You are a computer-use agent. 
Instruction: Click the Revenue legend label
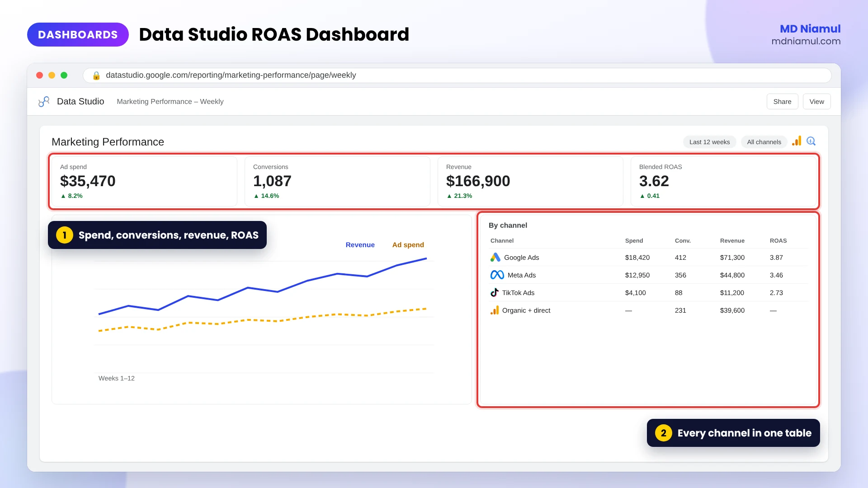360,245
